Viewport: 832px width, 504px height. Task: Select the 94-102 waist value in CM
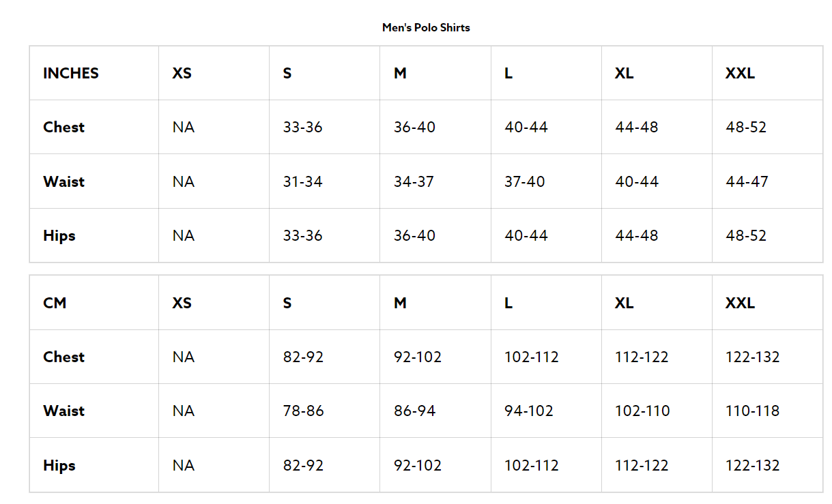529,411
